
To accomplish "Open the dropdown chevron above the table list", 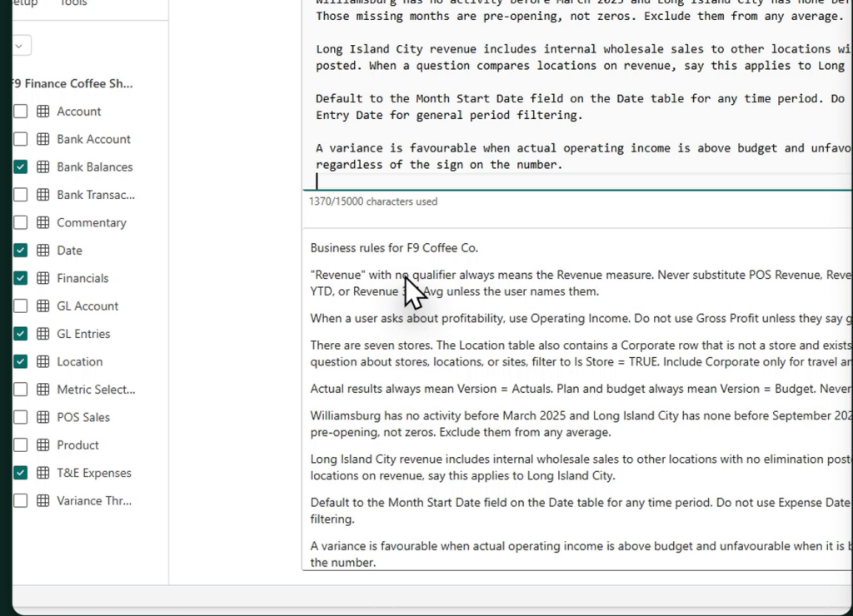I will 20,46.
